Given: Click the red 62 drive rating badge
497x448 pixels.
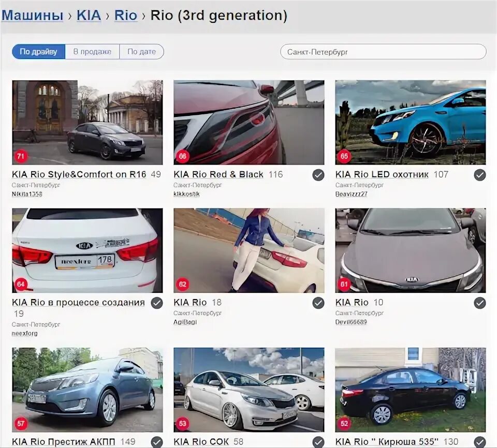Looking at the screenshot, I should tap(183, 284).
